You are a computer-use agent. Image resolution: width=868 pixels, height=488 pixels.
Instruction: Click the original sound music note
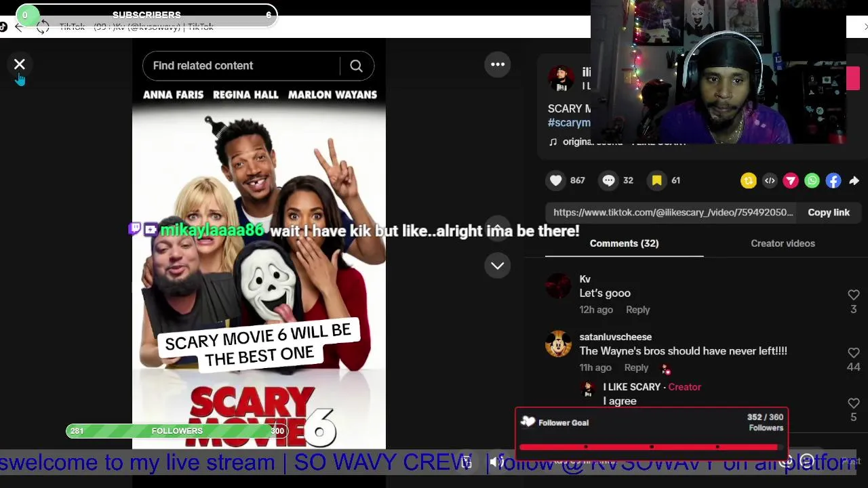553,142
